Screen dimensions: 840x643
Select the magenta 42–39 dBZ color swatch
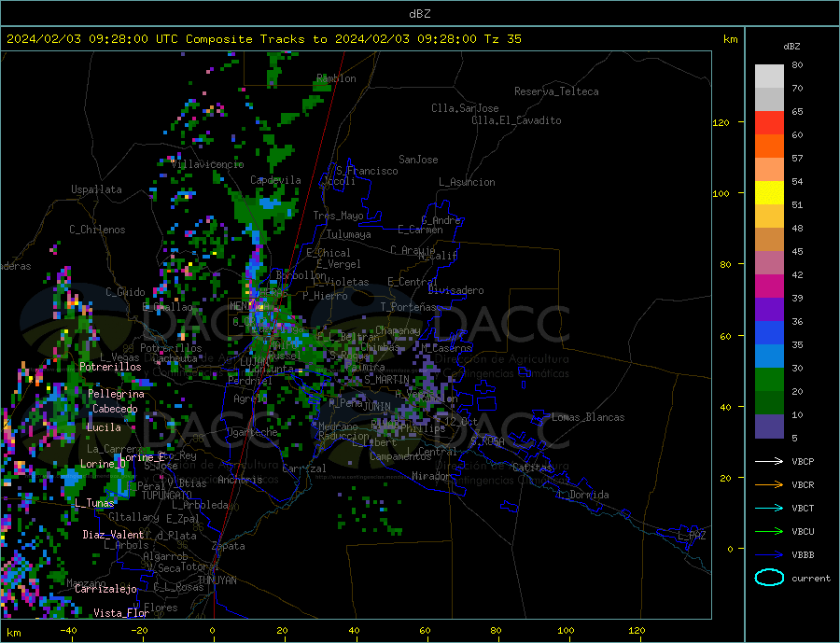point(769,287)
